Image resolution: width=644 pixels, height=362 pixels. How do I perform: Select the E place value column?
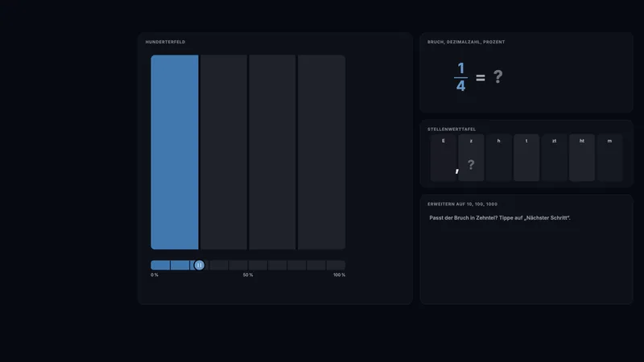click(444, 158)
